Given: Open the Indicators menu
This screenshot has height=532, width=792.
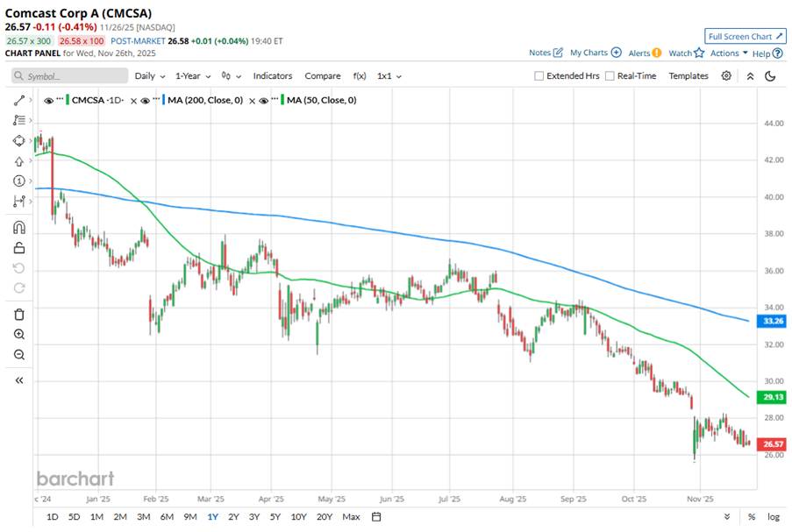Looking at the screenshot, I should point(273,76).
